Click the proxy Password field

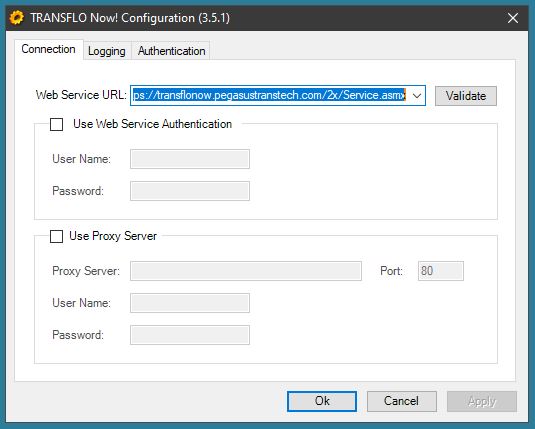point(190,335)
